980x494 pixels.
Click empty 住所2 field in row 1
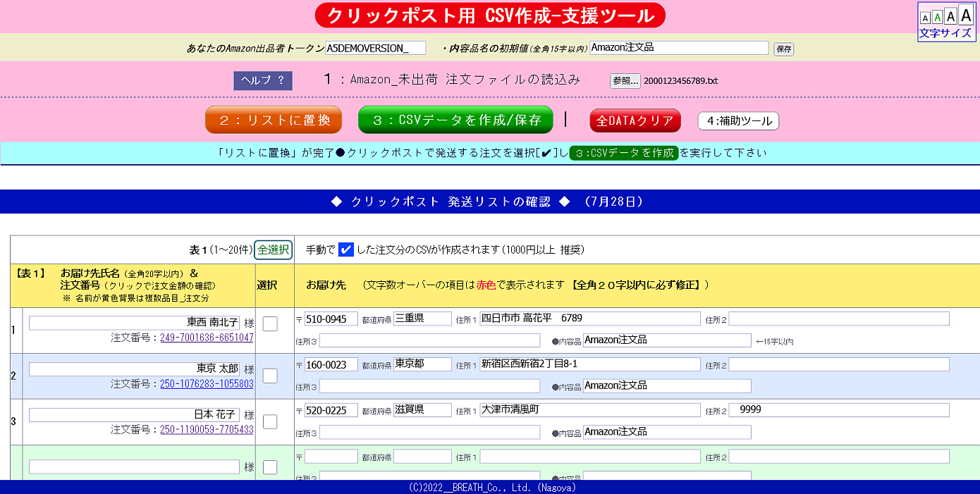tap(839, 319)
